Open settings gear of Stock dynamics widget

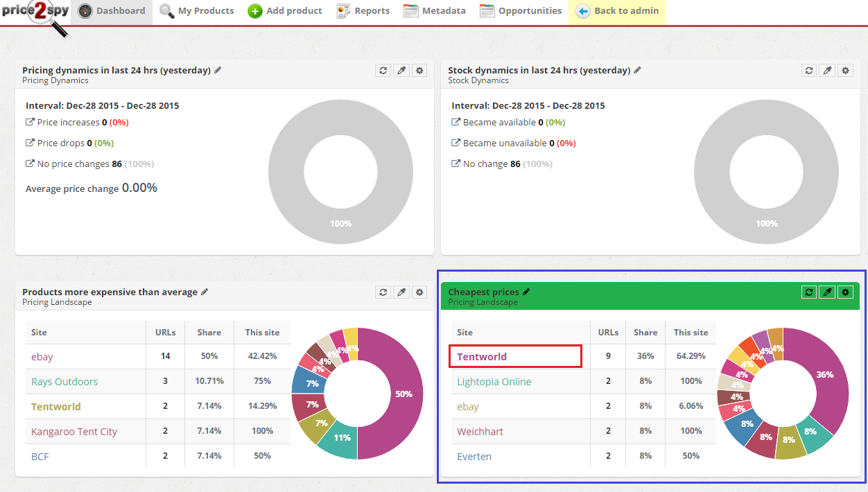coord(845,71)
